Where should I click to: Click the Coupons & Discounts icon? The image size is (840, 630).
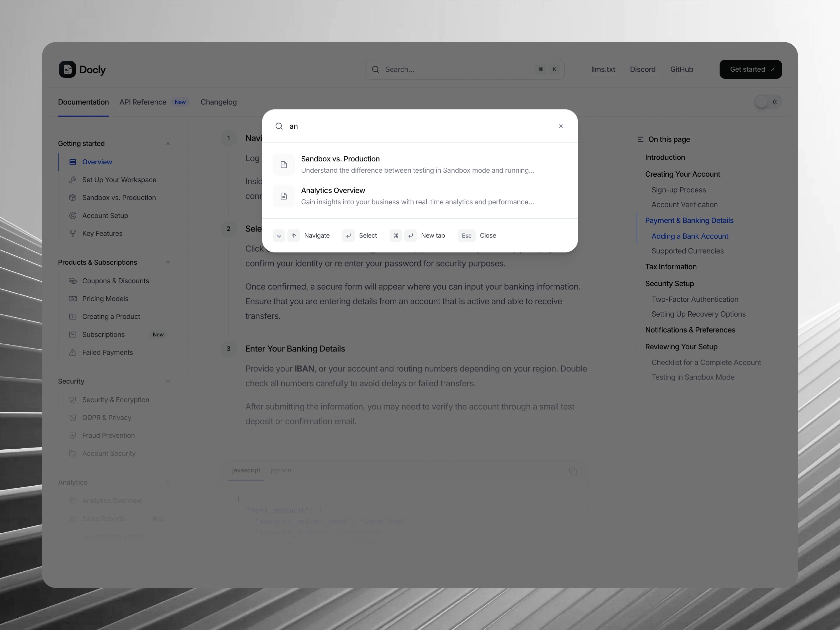point(72,281)
